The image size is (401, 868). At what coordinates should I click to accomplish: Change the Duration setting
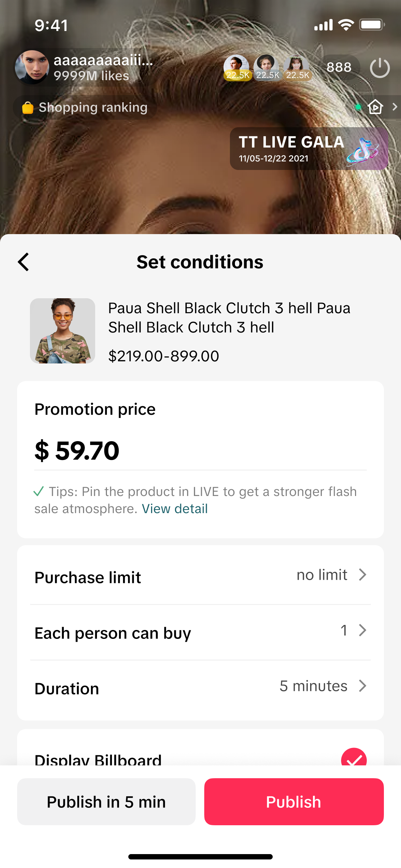(323, 686)
